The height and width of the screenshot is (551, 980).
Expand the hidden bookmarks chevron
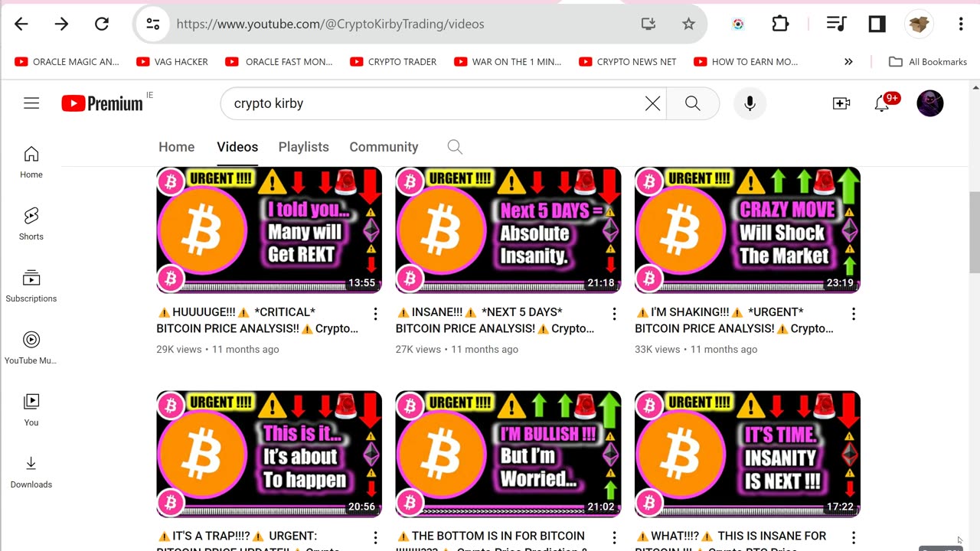point(848,62)
